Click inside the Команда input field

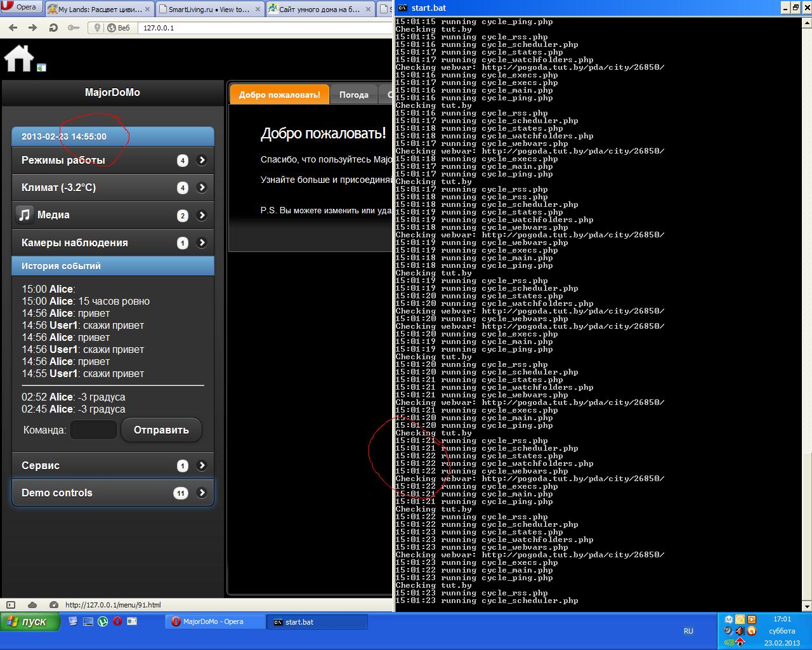point(93,429)
